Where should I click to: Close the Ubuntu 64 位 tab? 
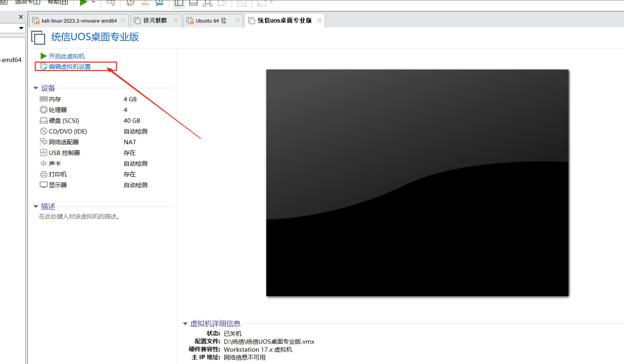(237, 21)
